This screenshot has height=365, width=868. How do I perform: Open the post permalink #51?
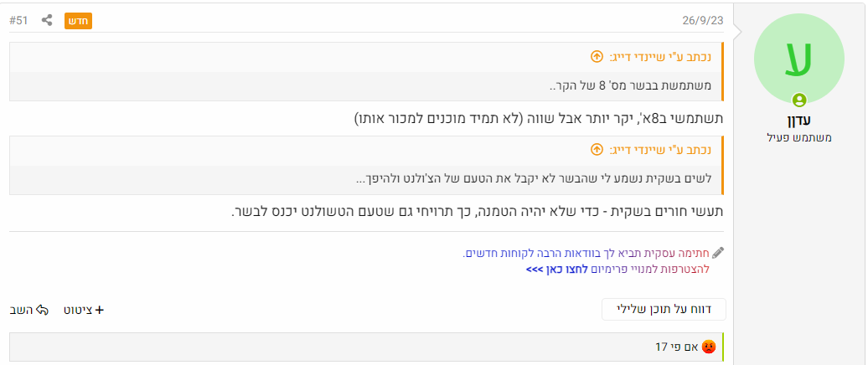coord(18,20)
